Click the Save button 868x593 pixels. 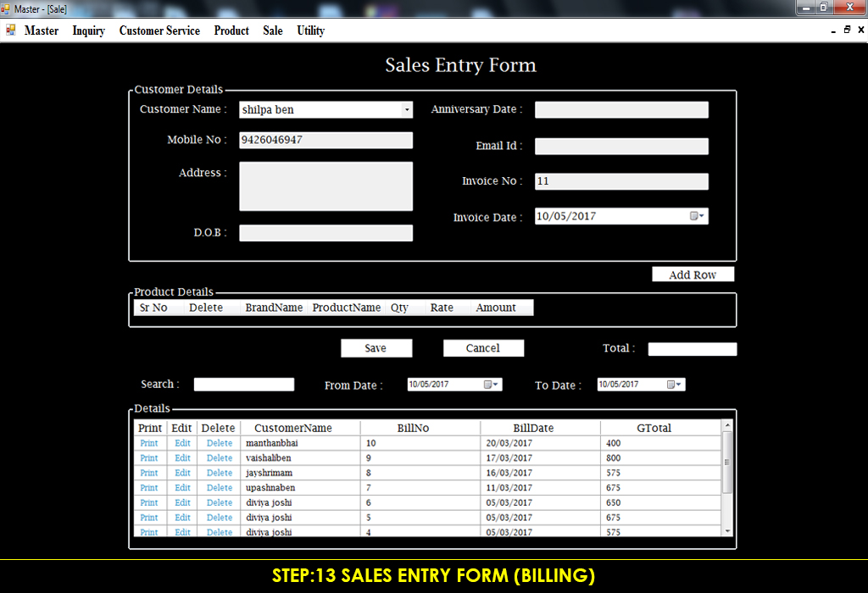click(x=376, y=348)
